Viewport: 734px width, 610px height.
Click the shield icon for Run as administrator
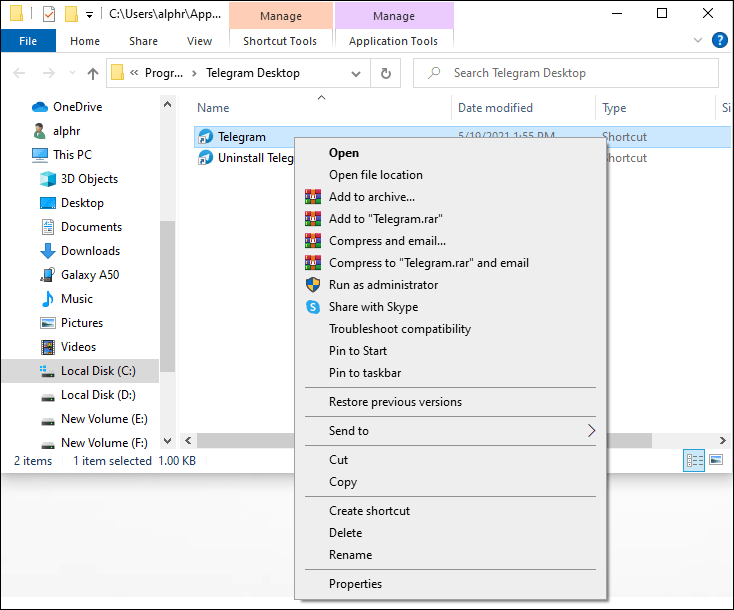pos(313,285)
